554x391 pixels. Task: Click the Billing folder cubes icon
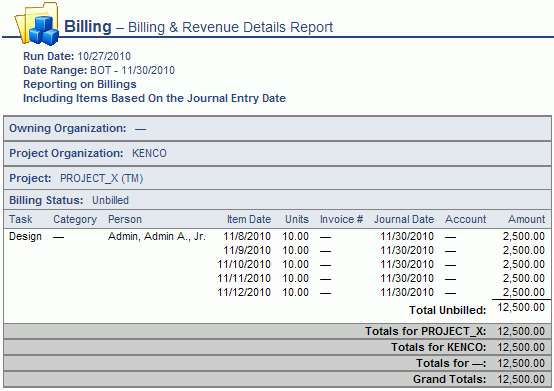37,24
